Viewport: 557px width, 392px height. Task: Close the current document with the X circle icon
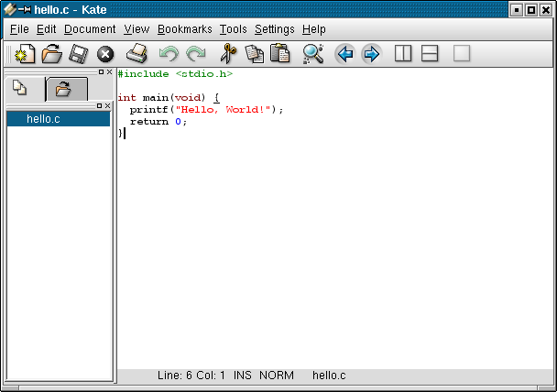click(x=105, y=54)
